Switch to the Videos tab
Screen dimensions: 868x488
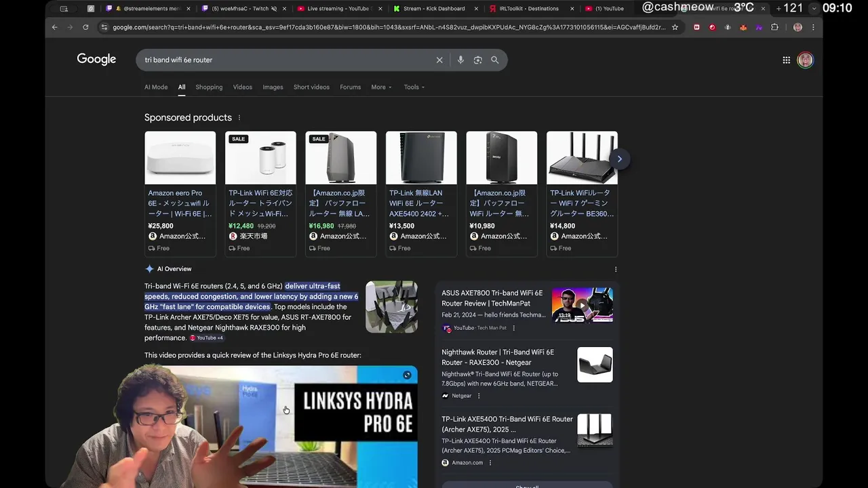(x=243, y=87)
